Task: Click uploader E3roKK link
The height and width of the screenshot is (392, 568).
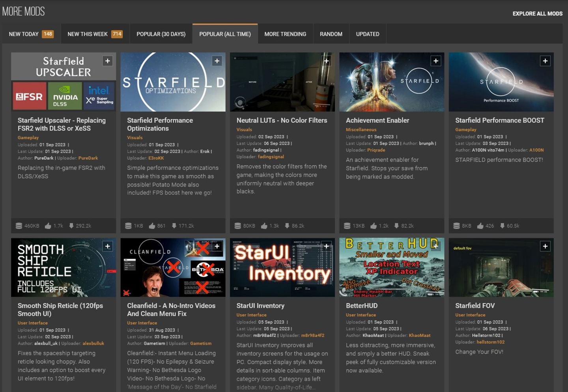Action: click(156, 158)
